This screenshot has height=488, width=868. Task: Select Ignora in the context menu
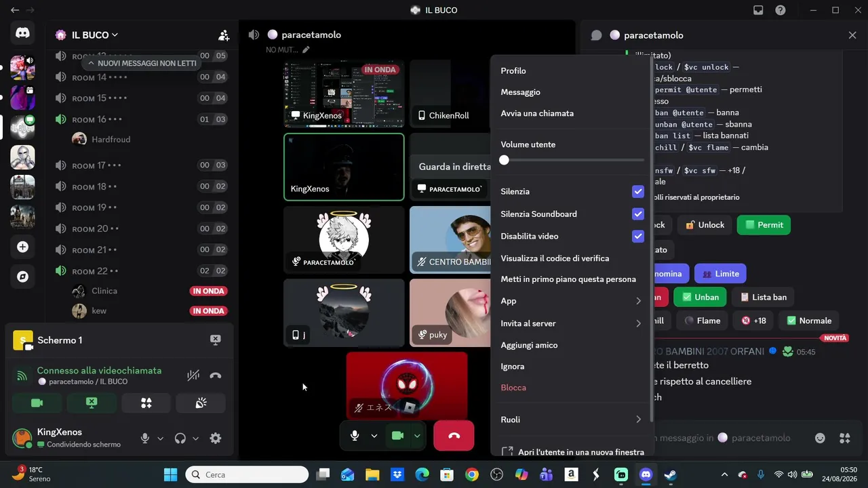click(x=571, y=366)
